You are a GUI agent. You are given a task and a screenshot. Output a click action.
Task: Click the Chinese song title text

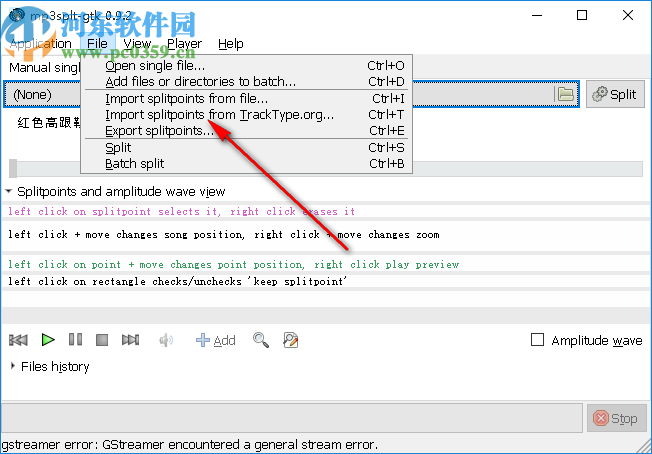coord(48,123)
